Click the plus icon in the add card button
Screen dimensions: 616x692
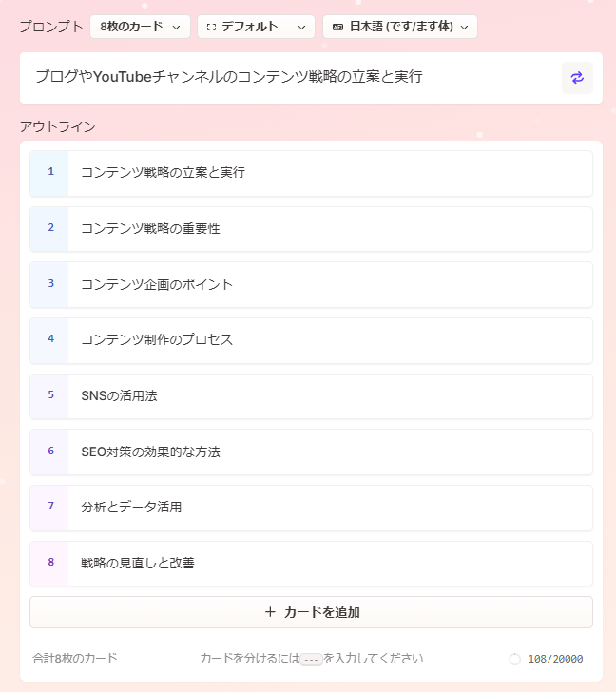270,612
